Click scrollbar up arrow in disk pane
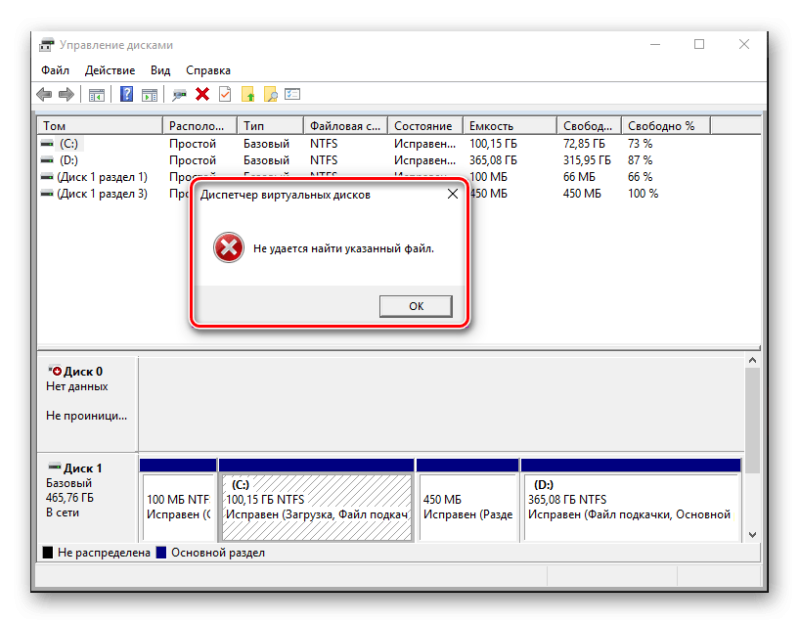Image resolution: width=800 pixels, height=624 pixels. 753,360
